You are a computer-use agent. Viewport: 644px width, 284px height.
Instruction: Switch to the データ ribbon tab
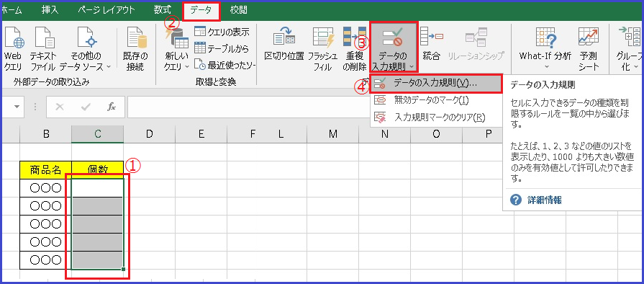click(x=201, y=10)
